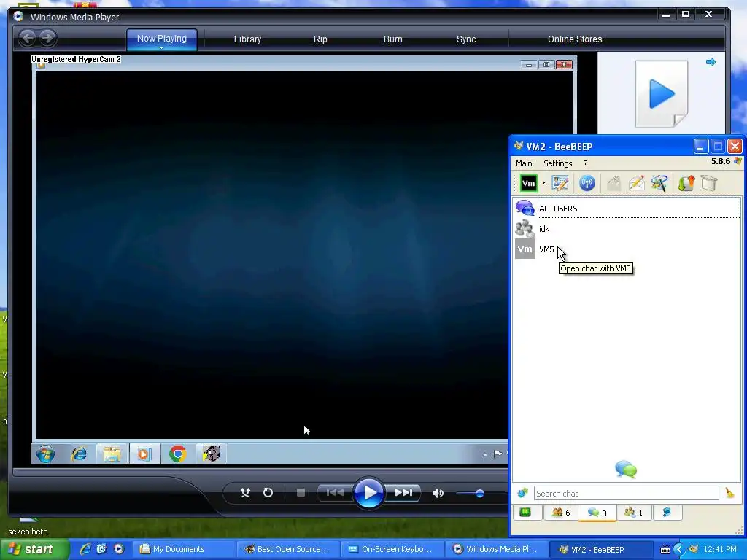This screenshot has height=560, width=747.
Task: Open the Sync tab in Media Player
Action: point(466,39)
